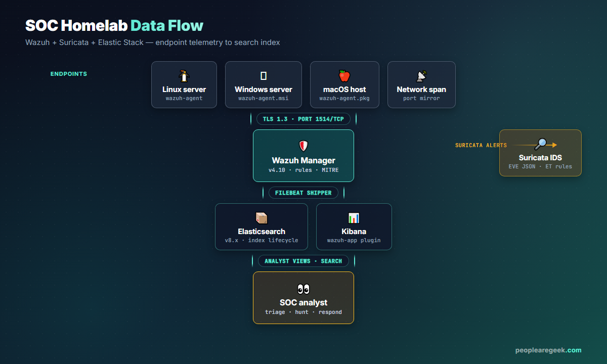This screenshot has width=607, height=364.
Task: Click the wazuh-agent.msi caption
Action: click(x=264, y=98)
